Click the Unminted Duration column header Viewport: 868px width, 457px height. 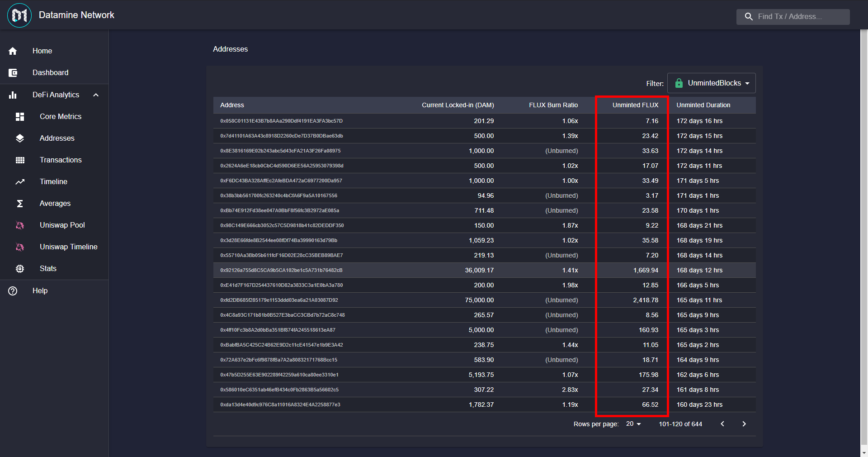click(703, 105)
